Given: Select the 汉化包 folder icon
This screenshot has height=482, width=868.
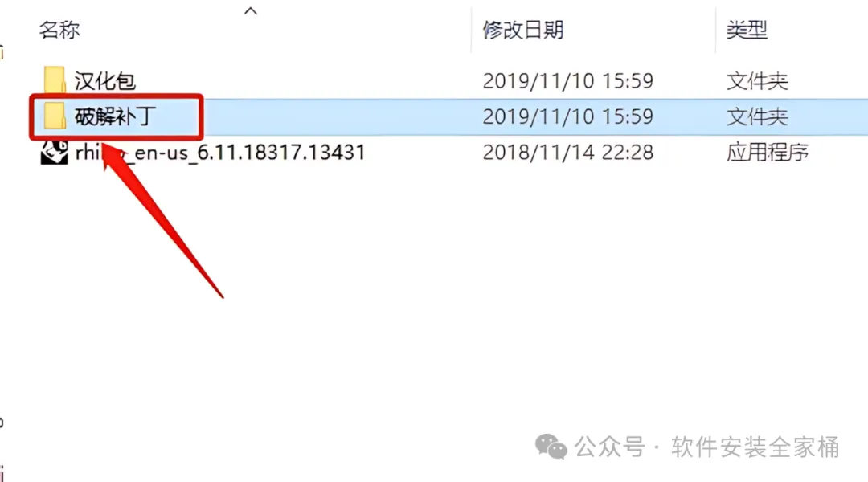Looking at the screenshot, I should point(55,80).
